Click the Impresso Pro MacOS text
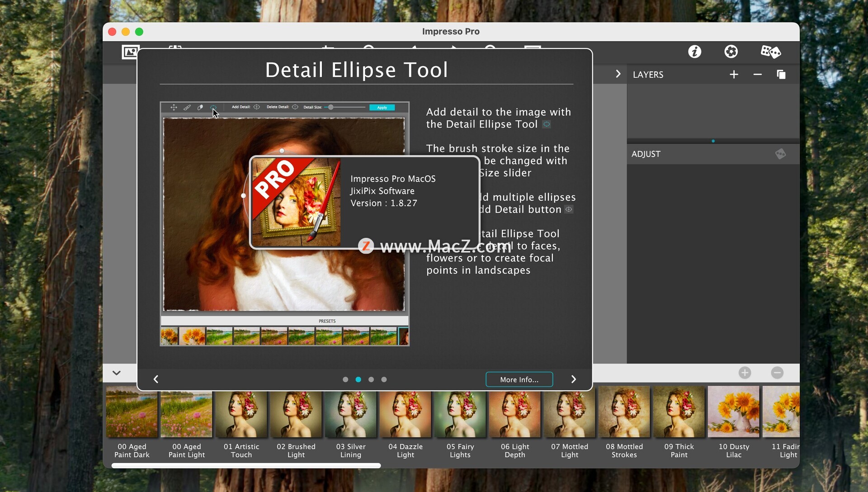Viewport: 868px width, 492px height. [x=393, y=179]
